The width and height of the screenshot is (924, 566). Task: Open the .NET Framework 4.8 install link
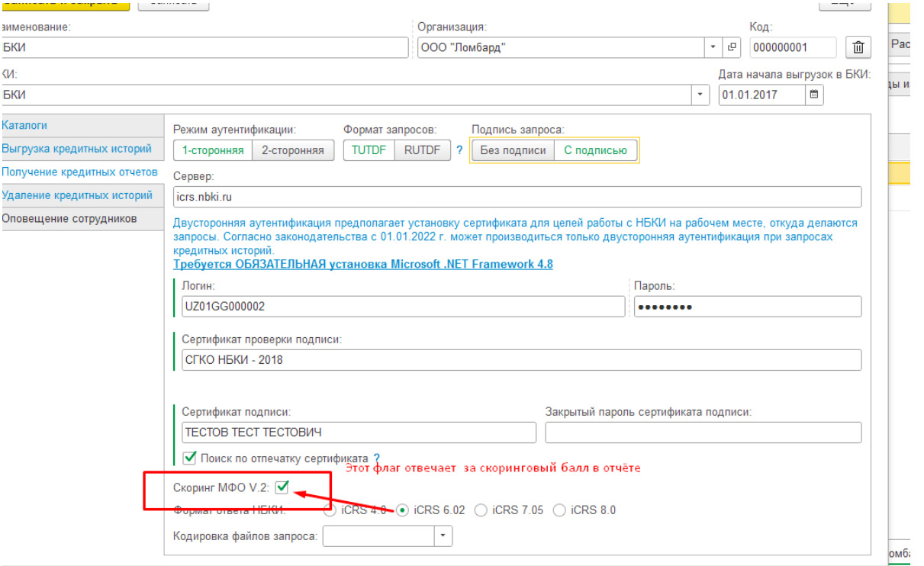pos(363,264)
